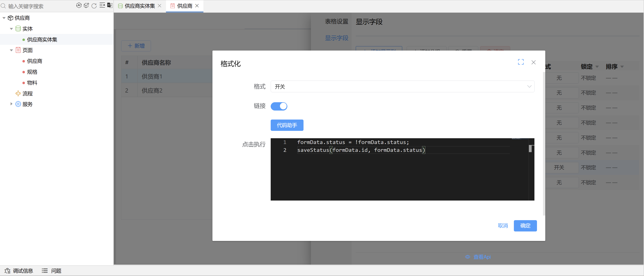
Task: Click the collapse all tree icon
Action: pyautogui.click(x=102, y=6)
